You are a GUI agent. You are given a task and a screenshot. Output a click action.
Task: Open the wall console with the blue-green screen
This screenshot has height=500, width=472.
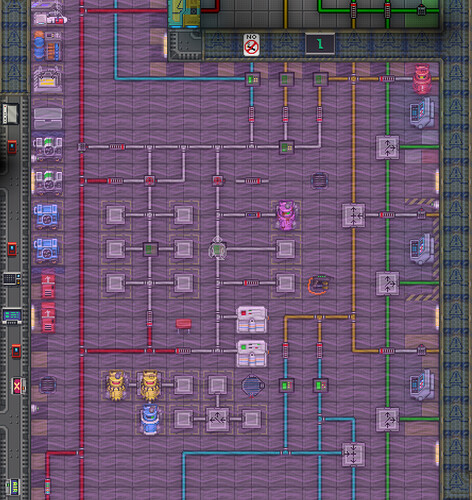coord(12,316)
